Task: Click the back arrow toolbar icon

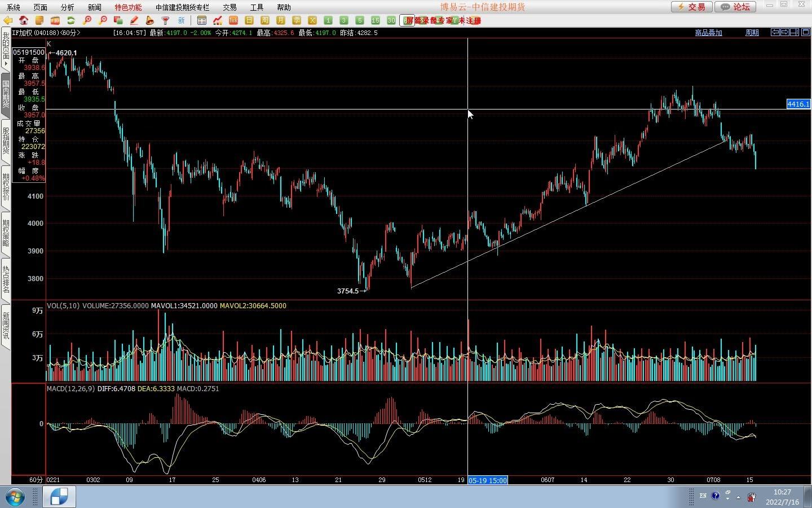Action: click(8, 20)
